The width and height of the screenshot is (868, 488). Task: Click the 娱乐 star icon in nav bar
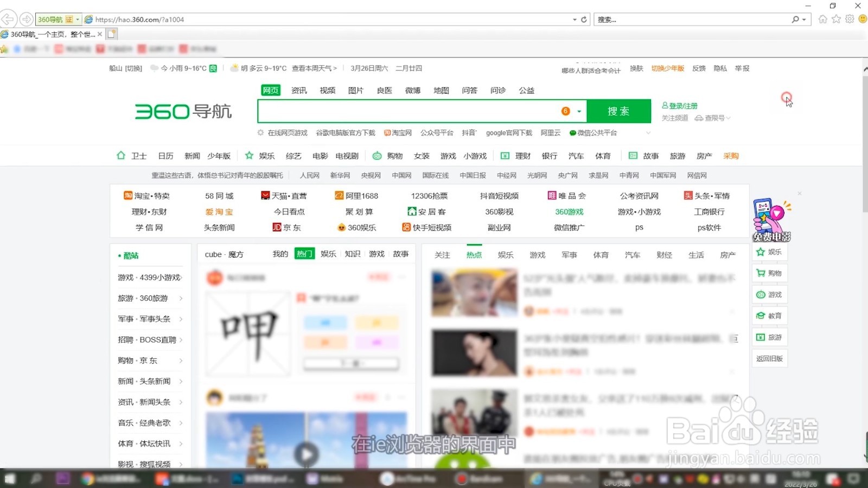(x=249, y=156)
